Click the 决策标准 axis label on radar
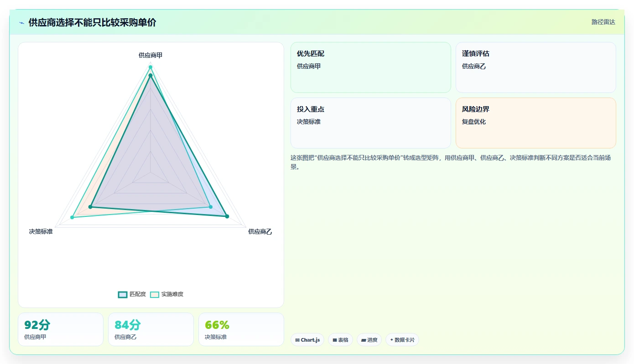 click(41, 231)
